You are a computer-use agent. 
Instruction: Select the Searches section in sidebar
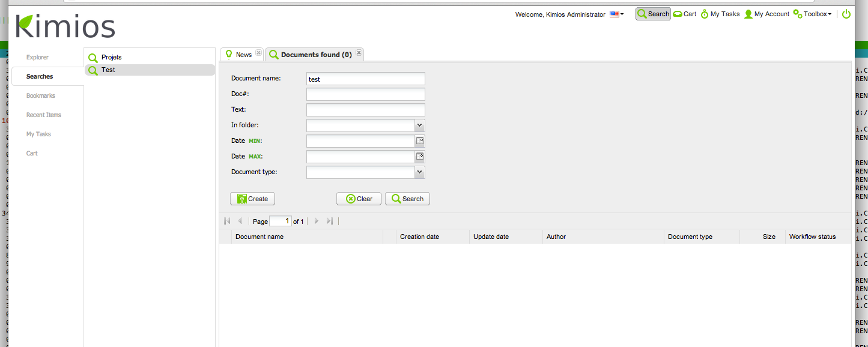coord(38,76)
